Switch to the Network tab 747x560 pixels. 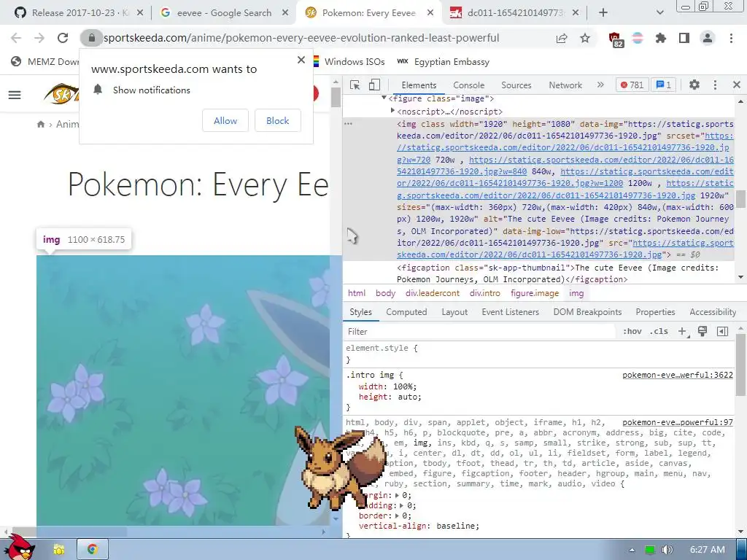pyautogui.click(x=565, y=85)
